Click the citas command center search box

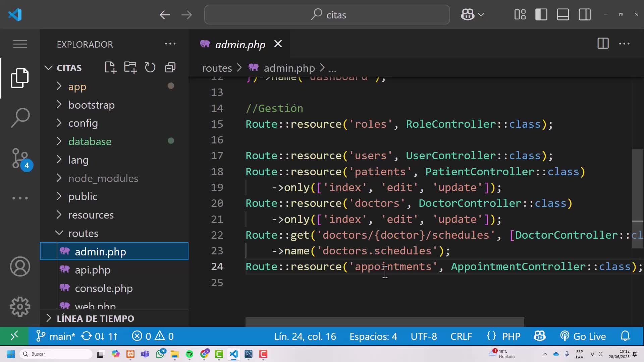[x=327, y=15]
